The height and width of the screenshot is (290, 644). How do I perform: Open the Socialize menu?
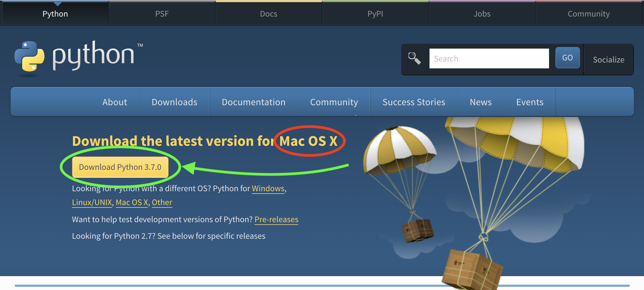click(609, 60)
